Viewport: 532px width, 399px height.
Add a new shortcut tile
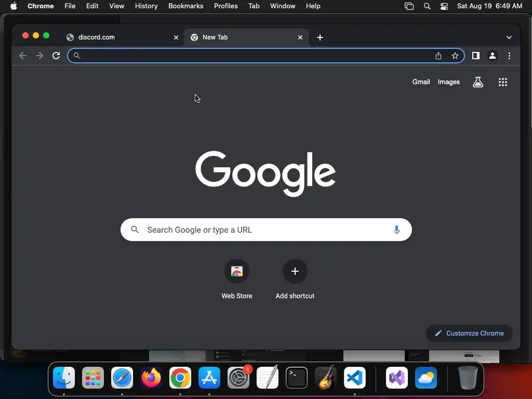[x=295, y=280]
